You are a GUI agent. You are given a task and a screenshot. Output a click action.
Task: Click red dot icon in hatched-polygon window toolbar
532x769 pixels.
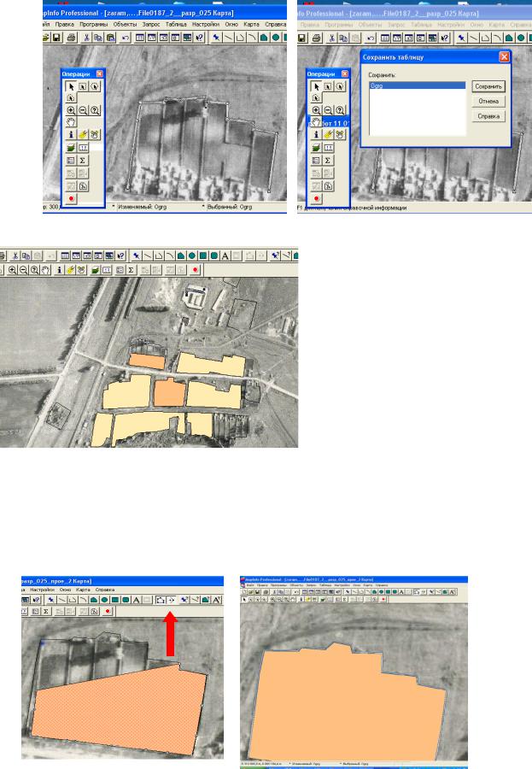108,612
